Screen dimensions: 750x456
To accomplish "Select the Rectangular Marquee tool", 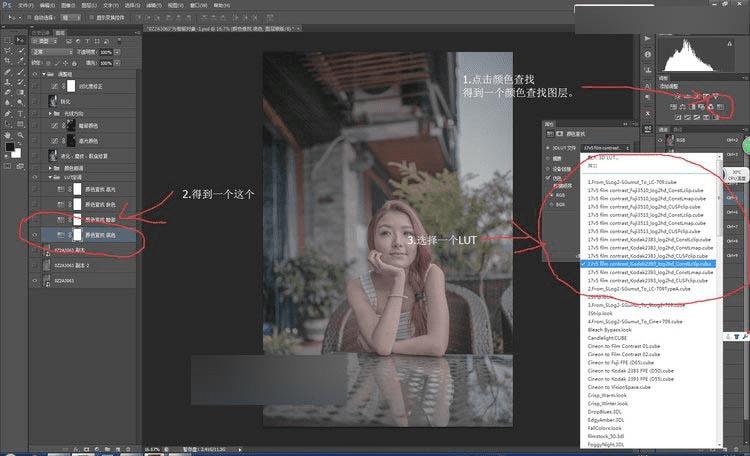I will [8, 40].
